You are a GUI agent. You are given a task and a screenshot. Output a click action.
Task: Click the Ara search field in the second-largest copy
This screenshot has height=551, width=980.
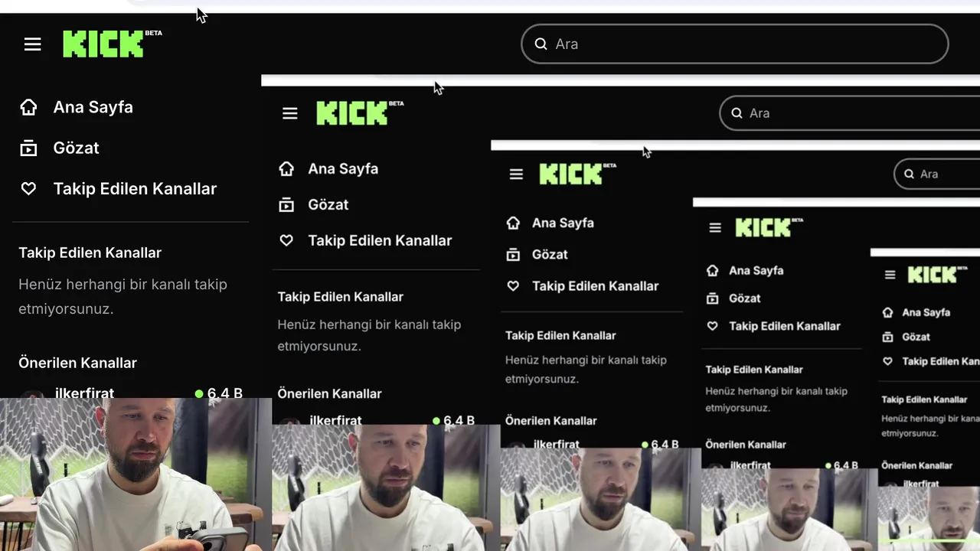point(850,113)
